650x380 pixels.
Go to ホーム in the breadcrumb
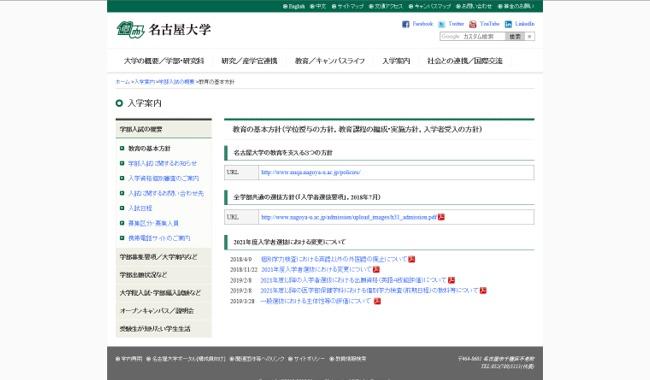click(x=123, y=82)
